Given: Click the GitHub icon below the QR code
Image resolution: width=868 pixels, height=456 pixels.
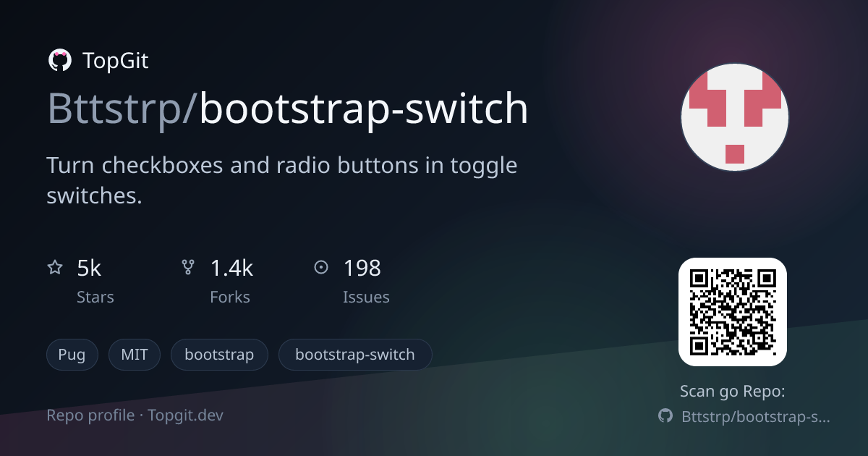Looking at the screenshot, I should [665, 416].
